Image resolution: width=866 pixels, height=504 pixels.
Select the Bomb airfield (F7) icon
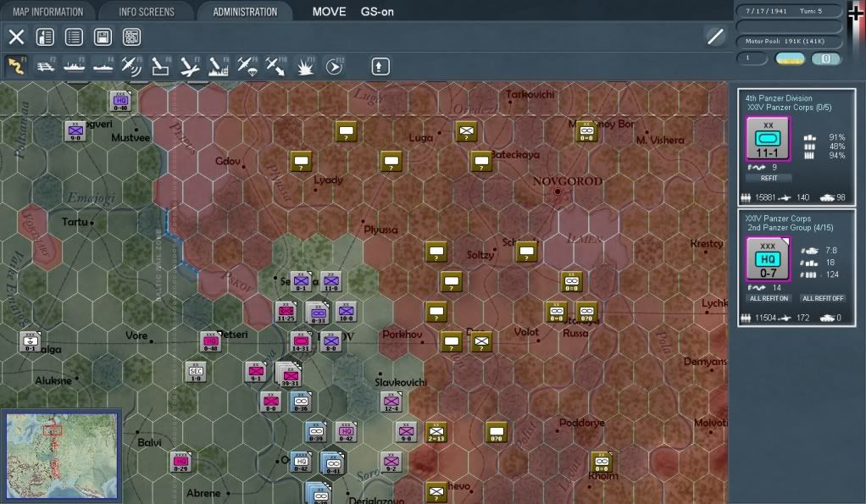pos(190,66)
